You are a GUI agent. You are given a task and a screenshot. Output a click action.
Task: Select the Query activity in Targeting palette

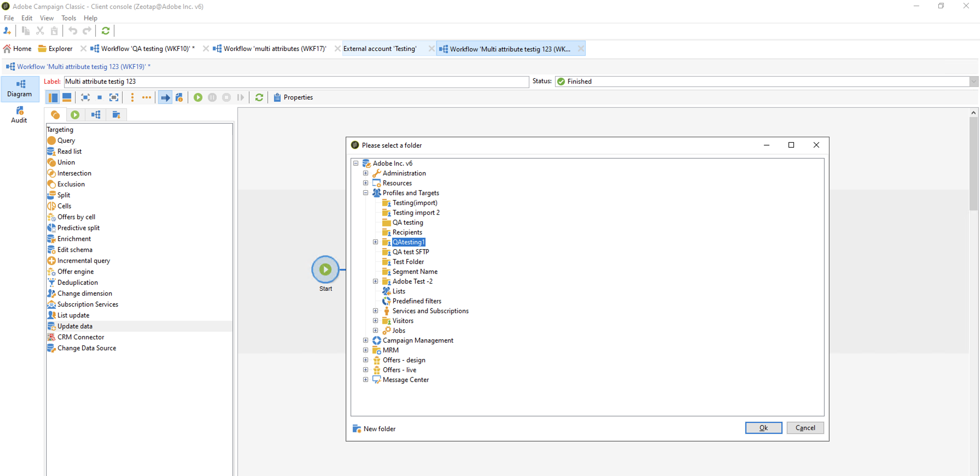pos(66,140)
